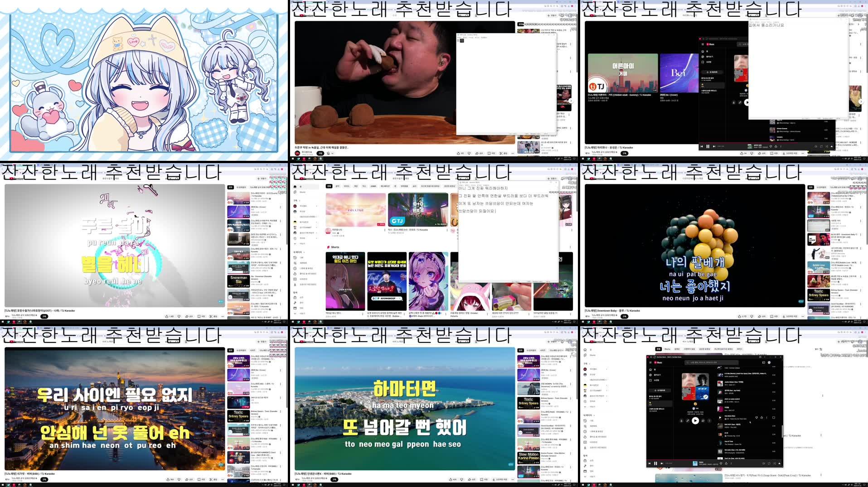Click the Cast icon in YouTube Music
The image size is (868, 487).
click(764, 362)
